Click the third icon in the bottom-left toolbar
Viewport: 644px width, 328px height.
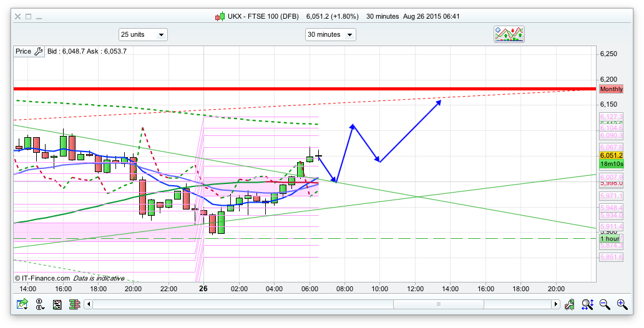pos(57,304)
